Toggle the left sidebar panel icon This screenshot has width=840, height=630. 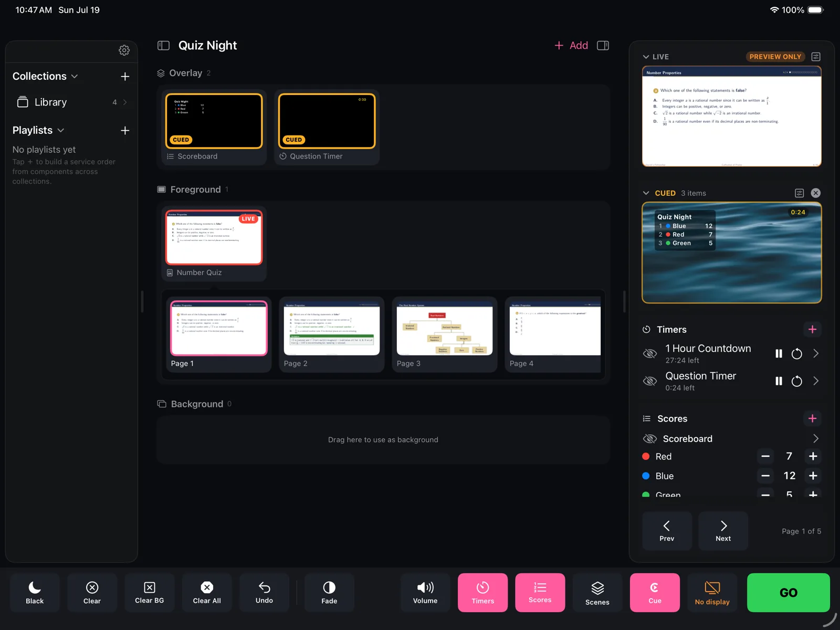[x=163, y=46]
